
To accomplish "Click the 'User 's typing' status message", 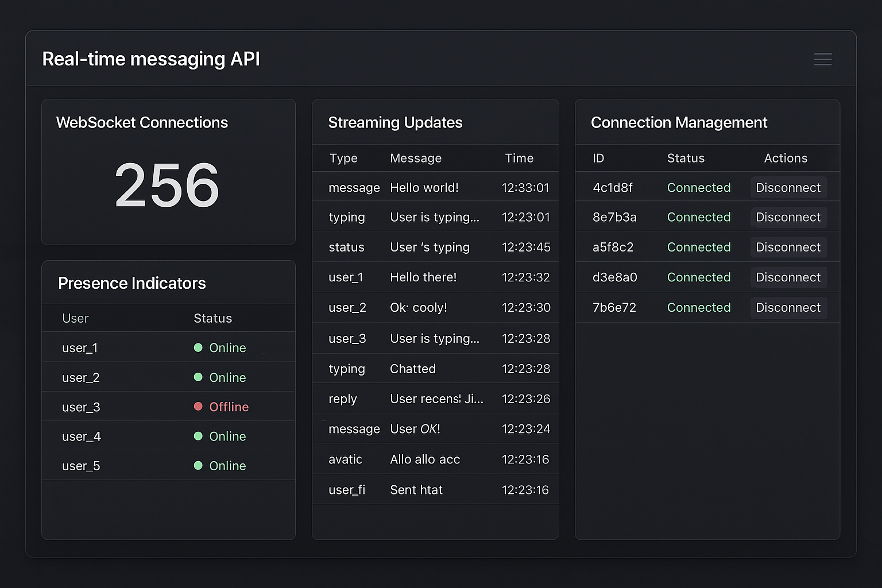I will click(430, 247).
